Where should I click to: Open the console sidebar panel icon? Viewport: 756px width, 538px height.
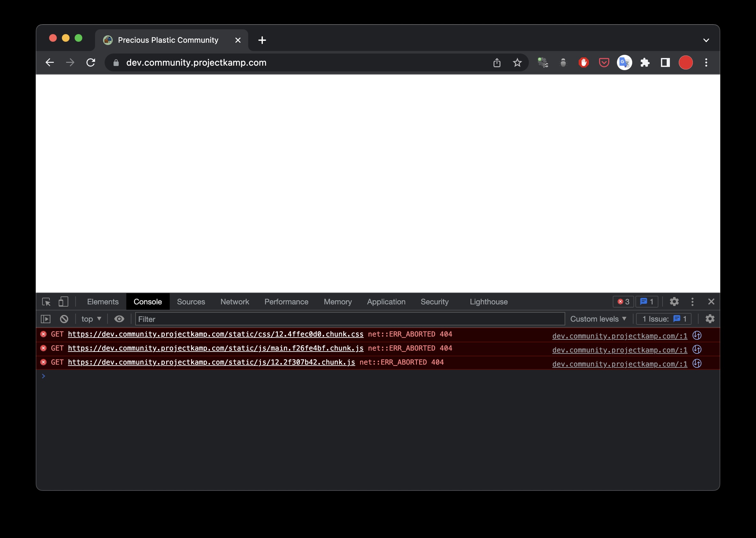tap(46, 319)
